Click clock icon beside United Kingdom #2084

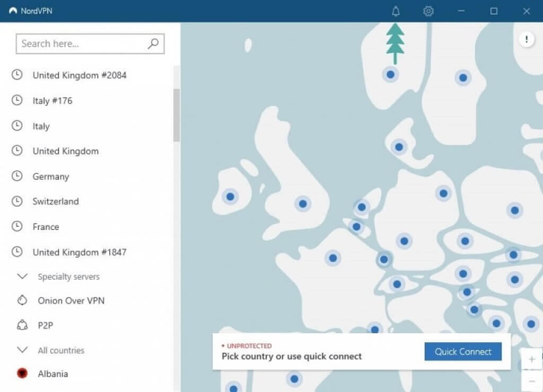17,75
